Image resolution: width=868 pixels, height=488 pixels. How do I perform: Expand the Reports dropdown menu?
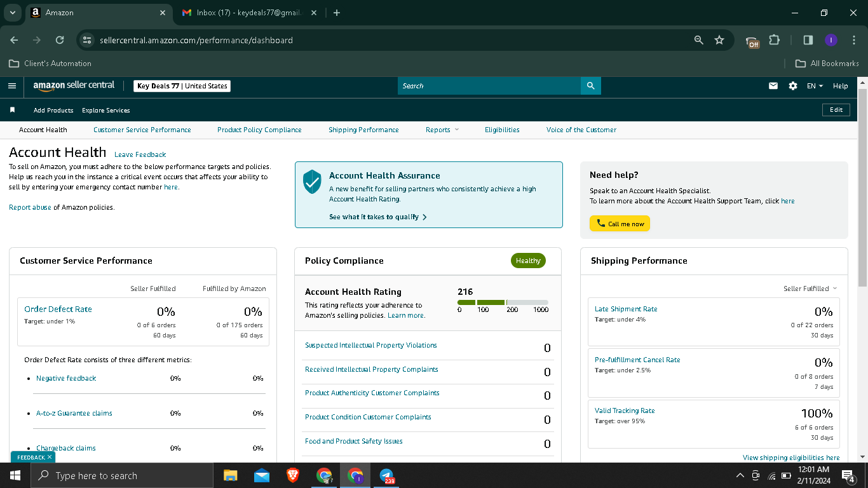[442, 130]
